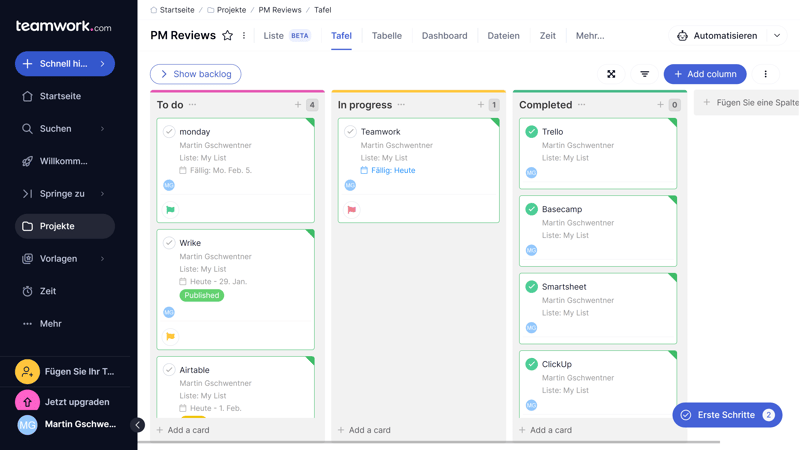The width and height of the screenshot is (800, 450).
Task: Open the Tabelle view tab
Action: click(x=386, y=36)
